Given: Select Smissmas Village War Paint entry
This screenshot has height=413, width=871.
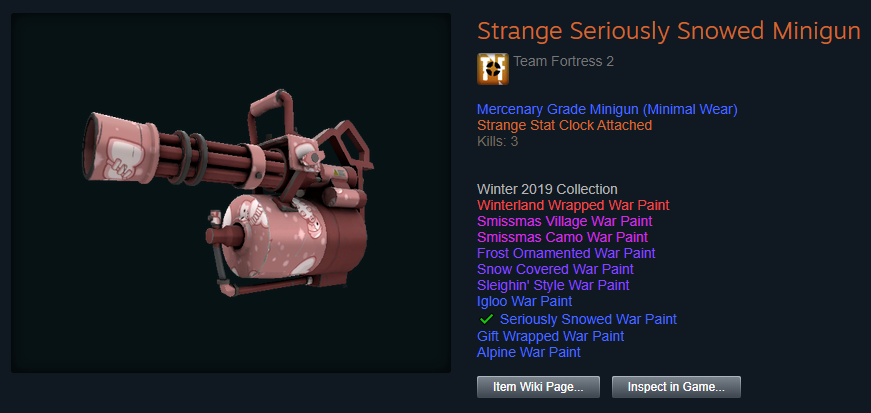Looking at the screenshot, I should [x=564, y=221].
